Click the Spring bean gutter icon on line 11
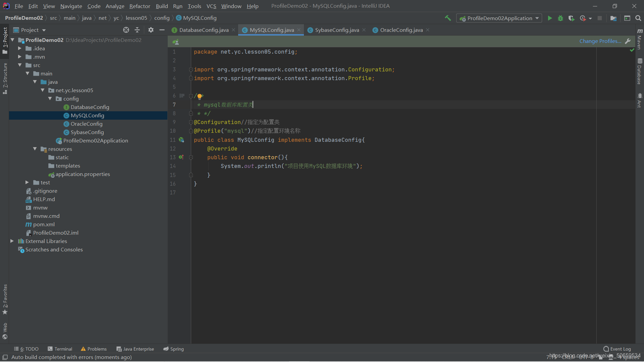This screenshot has height=362, width=644. tap(181, 140)
